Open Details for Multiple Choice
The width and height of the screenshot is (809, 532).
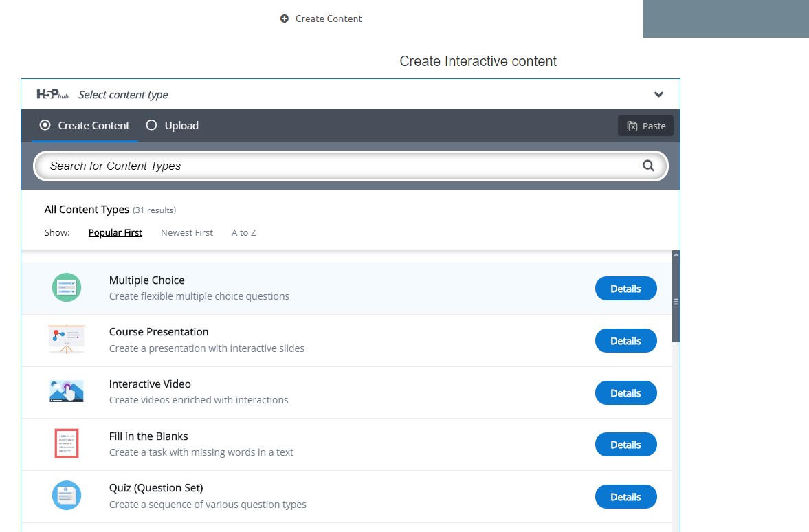click(x=626, y=289)
